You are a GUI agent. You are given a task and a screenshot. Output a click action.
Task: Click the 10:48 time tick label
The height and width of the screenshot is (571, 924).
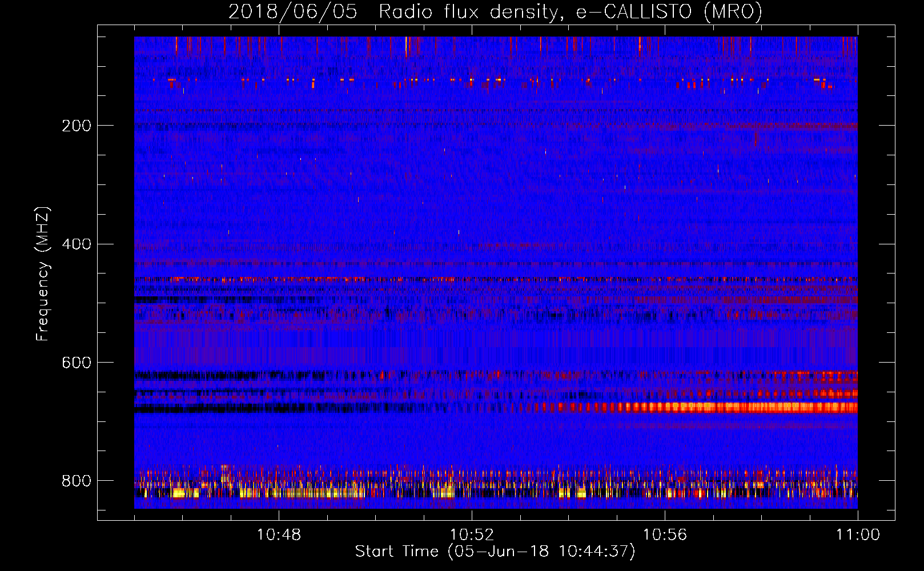coord(279,535)
